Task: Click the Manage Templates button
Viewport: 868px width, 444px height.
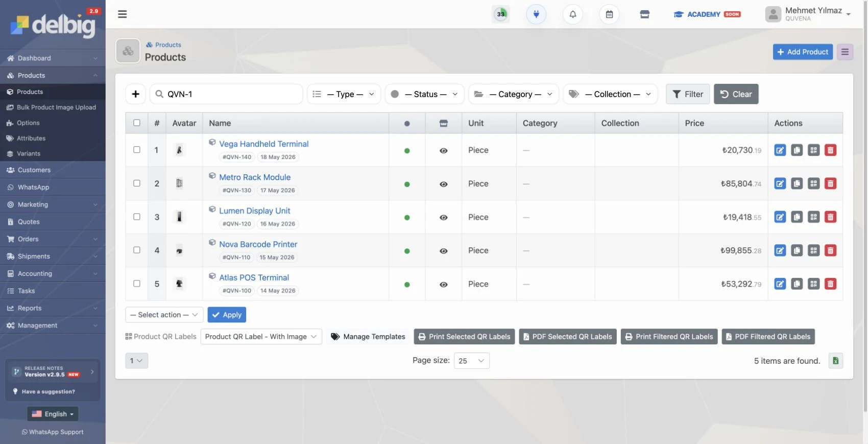Action: pos(368,337)
